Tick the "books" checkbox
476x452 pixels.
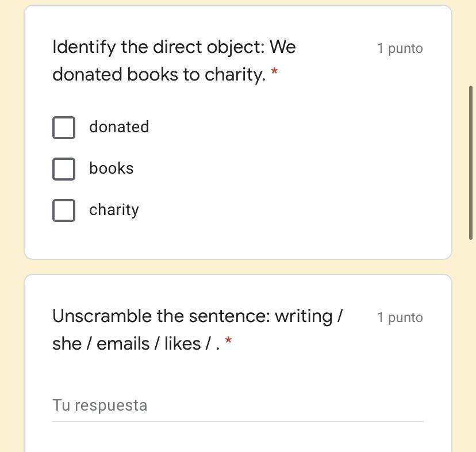click(64, 169)
